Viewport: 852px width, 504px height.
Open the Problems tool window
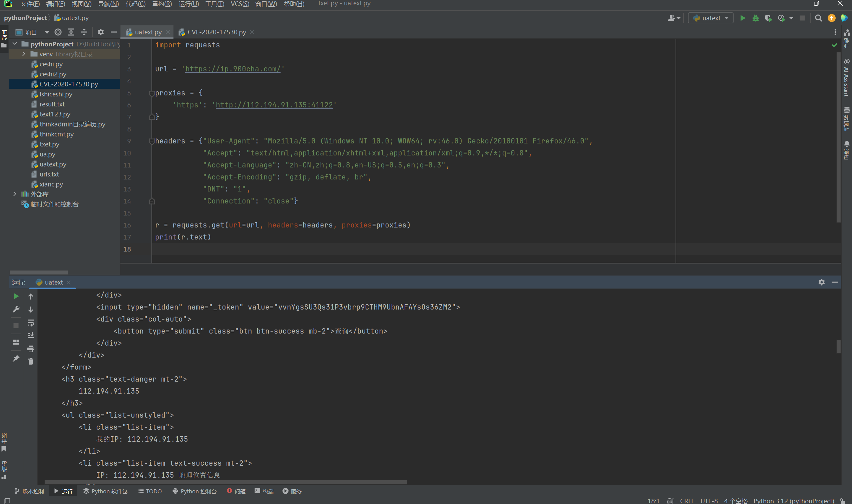(x=236, y=491)
